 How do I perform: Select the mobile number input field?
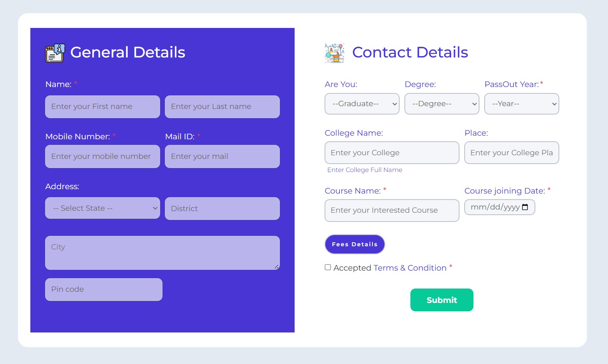pos(103,156)
